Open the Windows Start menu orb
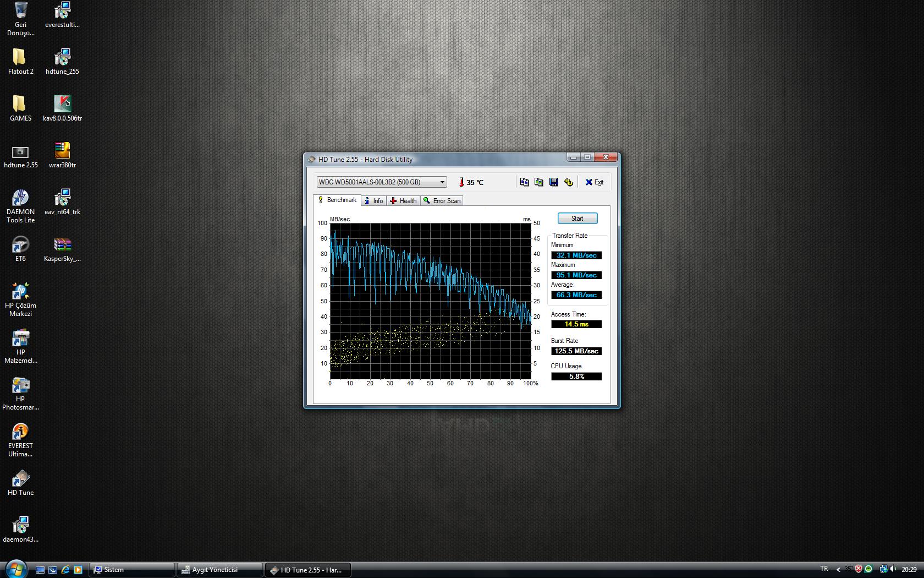Screen dimensions: 924x578 pyautogui.click(x=15, y=569)
